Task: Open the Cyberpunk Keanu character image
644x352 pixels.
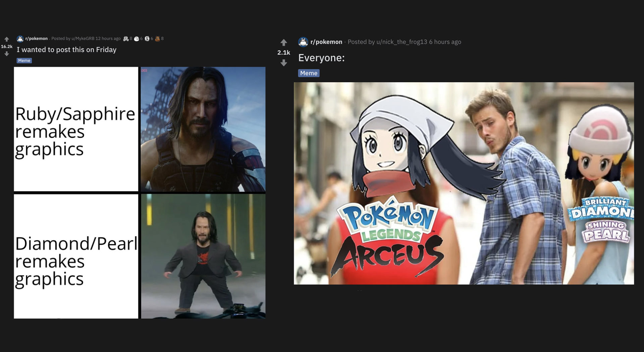Action: [x=203, y=129]
